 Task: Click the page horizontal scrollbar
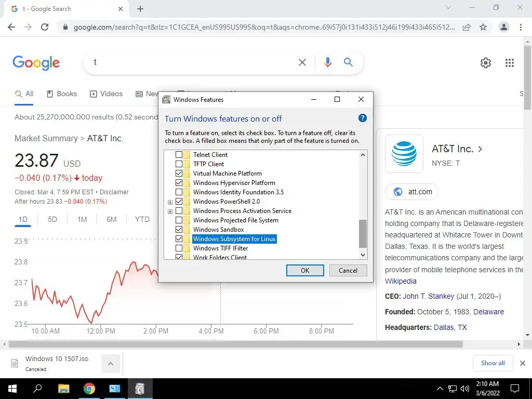236,344
